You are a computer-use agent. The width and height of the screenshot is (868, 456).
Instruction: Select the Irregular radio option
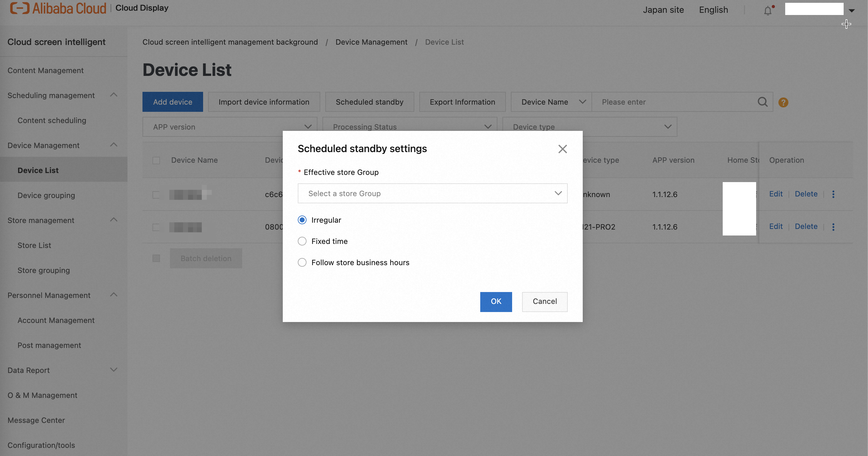point(302,220)
